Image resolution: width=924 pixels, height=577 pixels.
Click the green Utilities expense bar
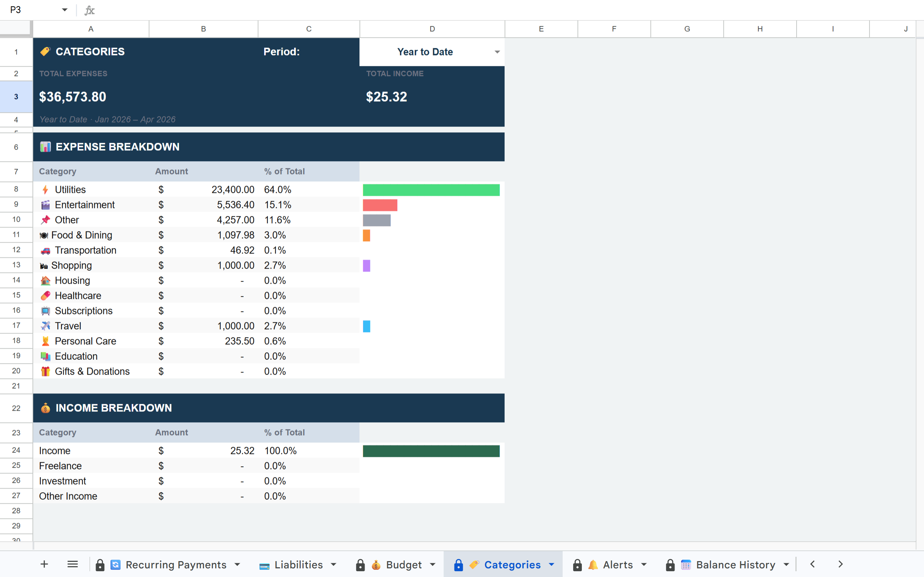click(431, 190)
